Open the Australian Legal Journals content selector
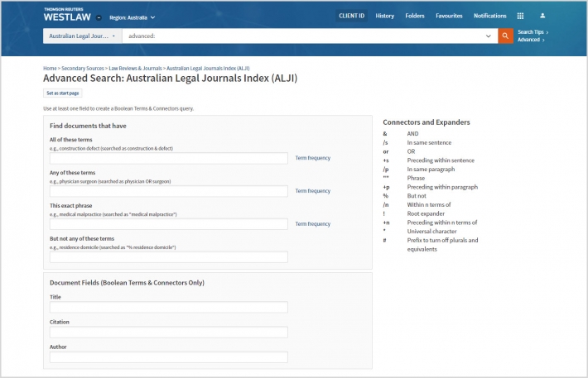The height and width of the screenshot is (378, 588). coord(82,36)
